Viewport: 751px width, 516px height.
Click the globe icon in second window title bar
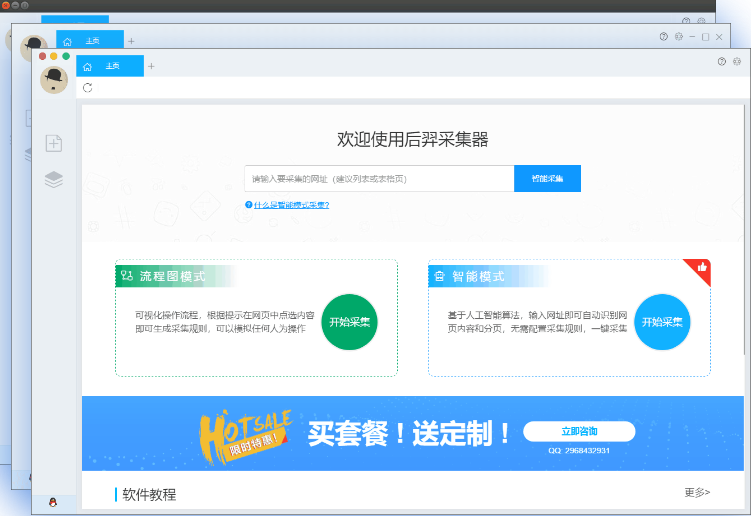(x=679, y=37)
